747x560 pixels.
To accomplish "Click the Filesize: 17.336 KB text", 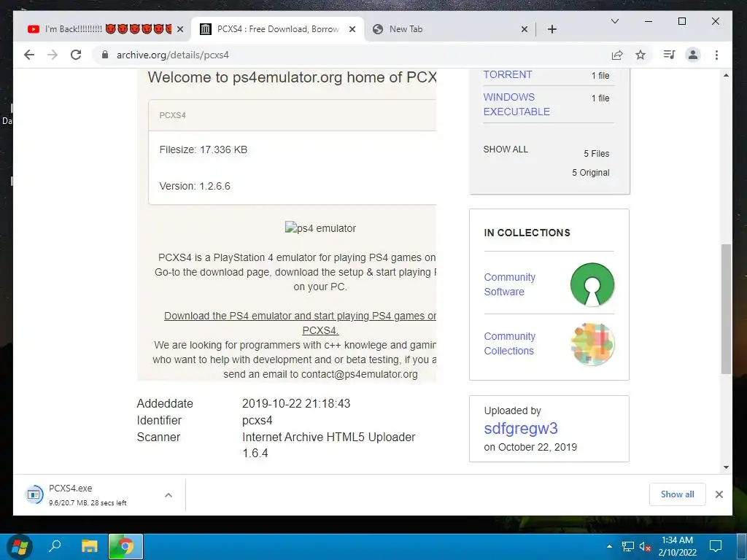I will click(204, 149).
